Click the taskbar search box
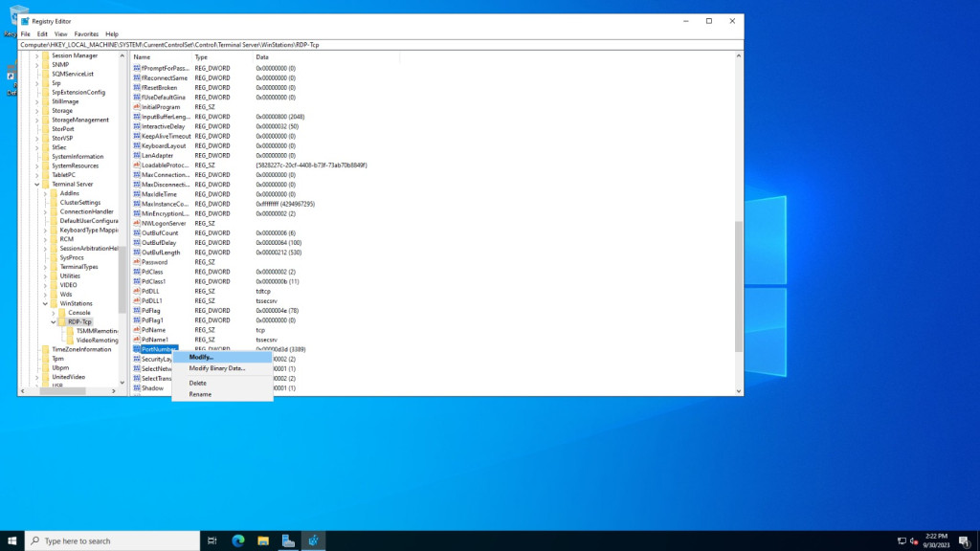 [113, 541]
